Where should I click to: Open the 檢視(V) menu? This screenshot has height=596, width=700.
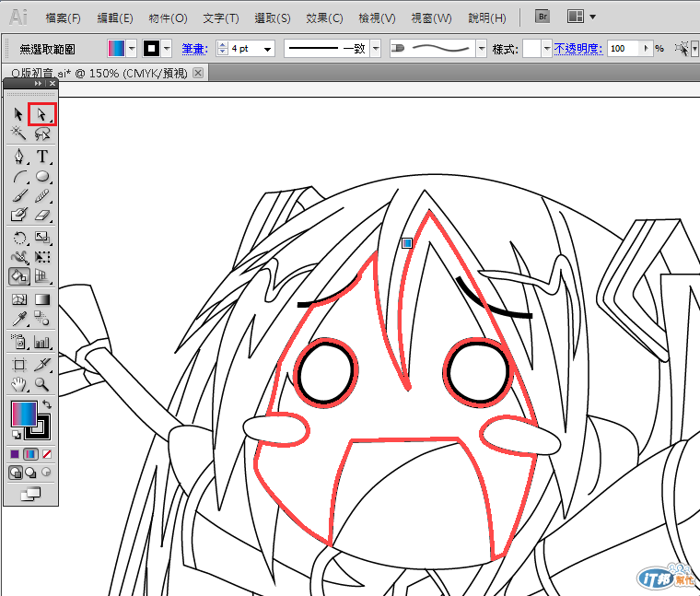tap(378, 18)
